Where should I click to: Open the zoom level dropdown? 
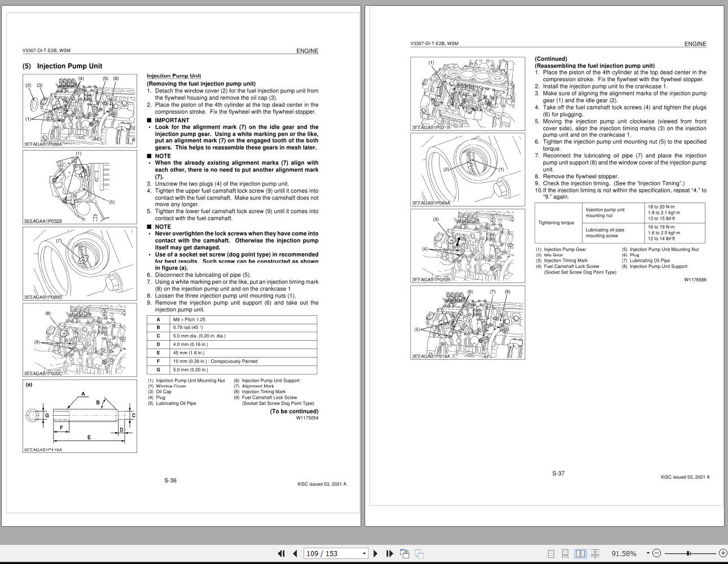coord(647,553)
